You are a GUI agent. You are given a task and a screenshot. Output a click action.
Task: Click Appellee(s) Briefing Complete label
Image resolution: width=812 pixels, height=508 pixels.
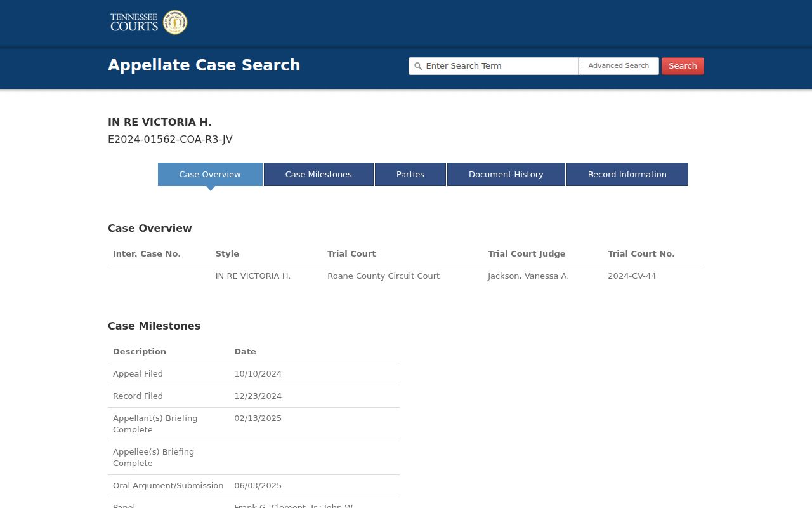[154, 458]
